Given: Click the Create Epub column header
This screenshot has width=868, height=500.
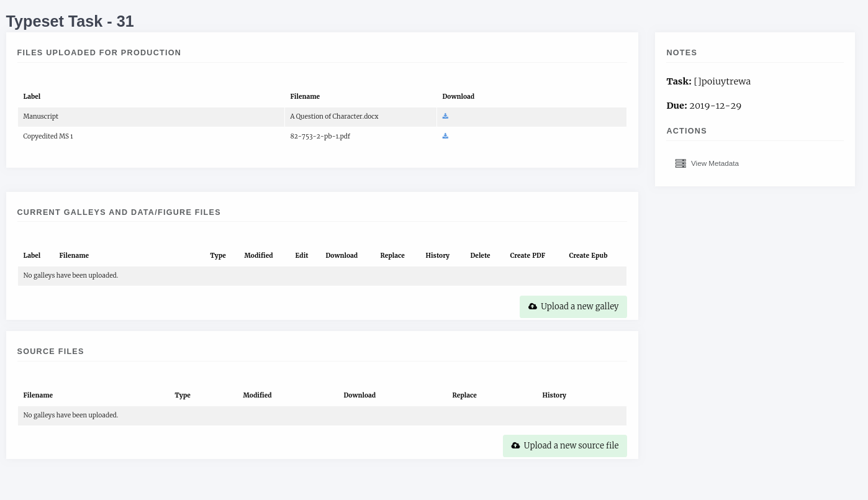Looking at the screenshot, I should coord(588,255).
